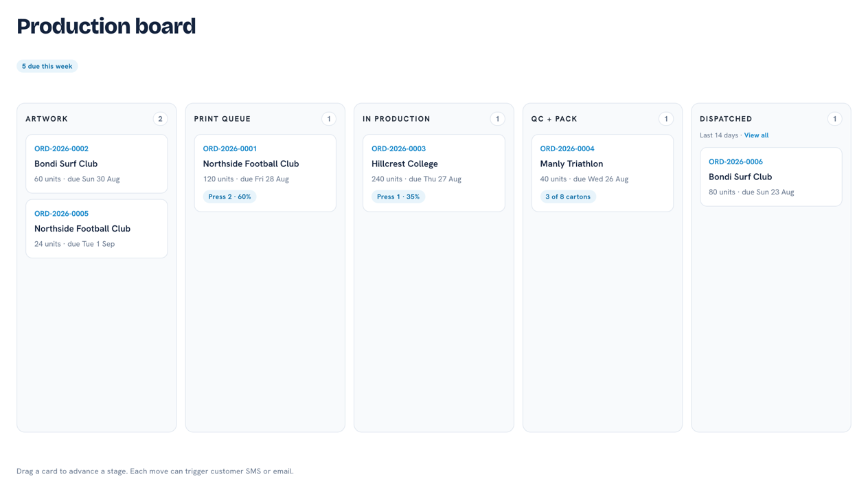This screenshot has height=492, width=868.
Task: Click the "80 units · due Sun 23 Aug" text
Action: click(x=751, y=192)
